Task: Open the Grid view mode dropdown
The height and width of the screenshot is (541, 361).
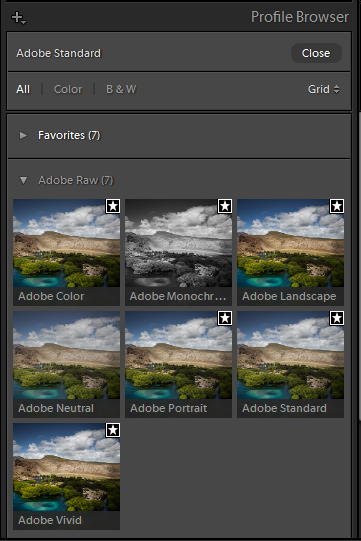Action: click(323, 89)
